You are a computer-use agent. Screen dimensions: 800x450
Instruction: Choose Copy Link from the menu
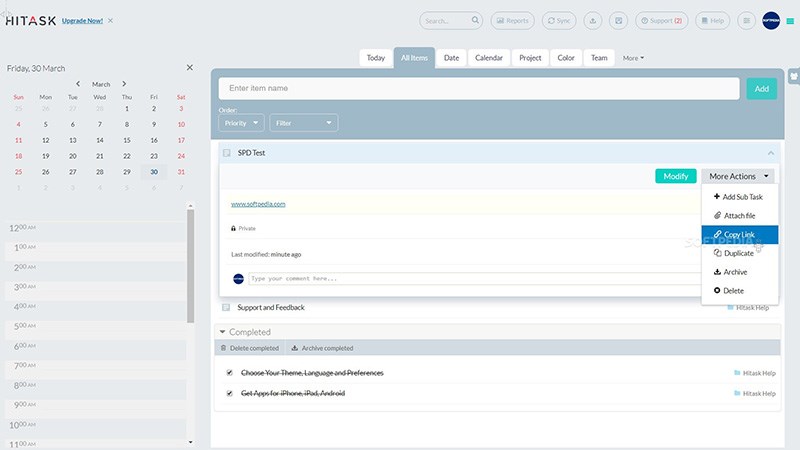click(x=739, y=235)
